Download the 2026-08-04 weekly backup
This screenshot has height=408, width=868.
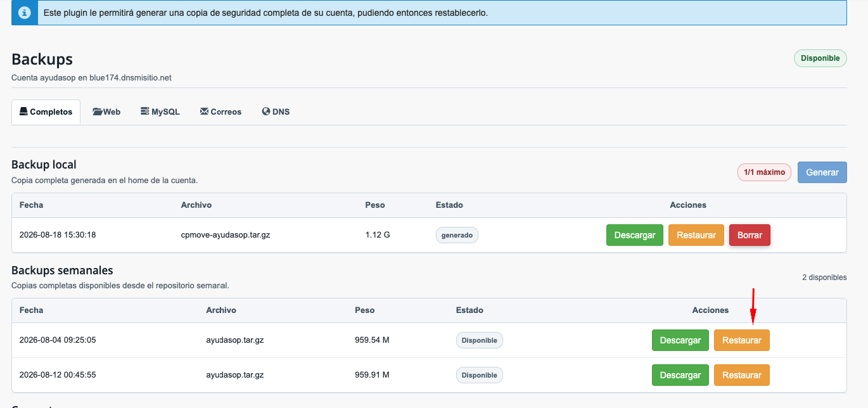click(680, 340)
